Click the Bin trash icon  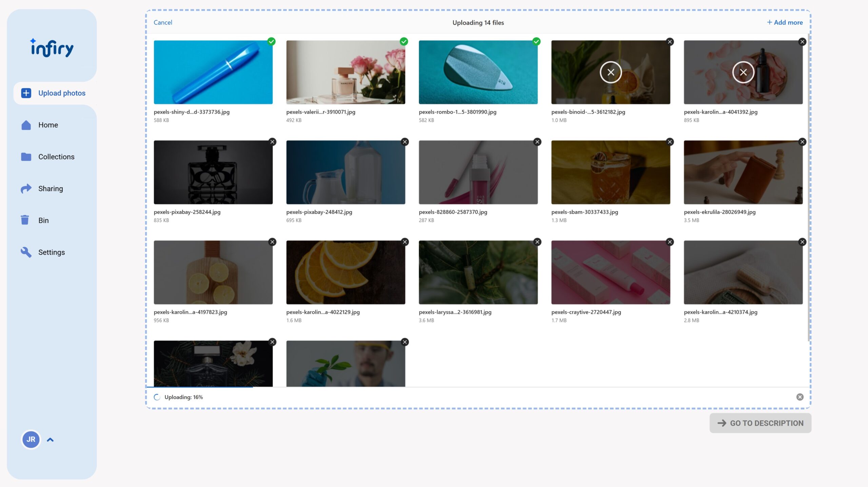[25, 220]
